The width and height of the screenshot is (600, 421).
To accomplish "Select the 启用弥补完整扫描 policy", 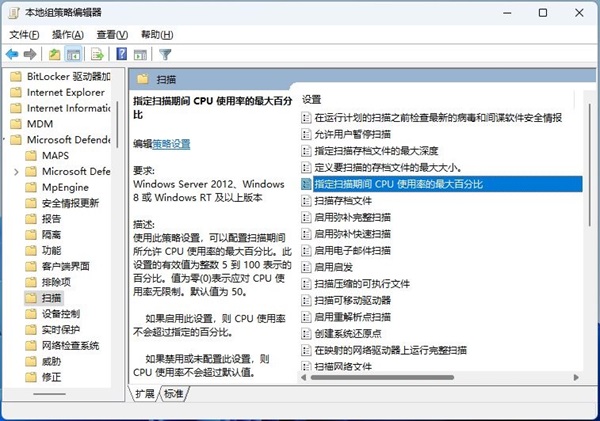I will (x=346, y=217).
